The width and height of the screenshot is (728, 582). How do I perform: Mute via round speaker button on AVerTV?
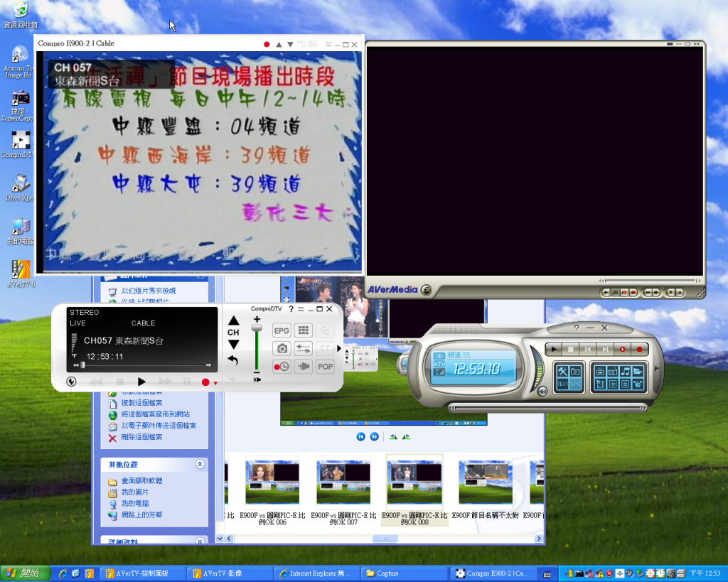(542, 392)
